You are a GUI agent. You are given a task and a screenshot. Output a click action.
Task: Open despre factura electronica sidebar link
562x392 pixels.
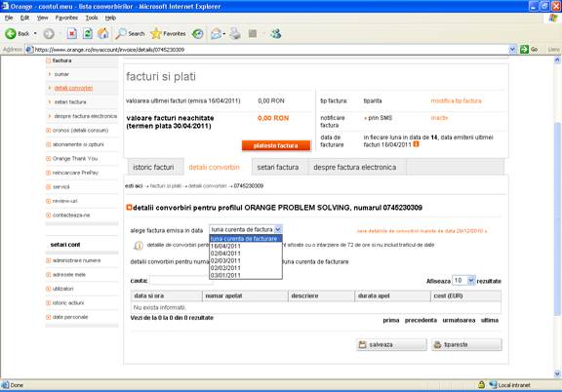coord(85,116)
